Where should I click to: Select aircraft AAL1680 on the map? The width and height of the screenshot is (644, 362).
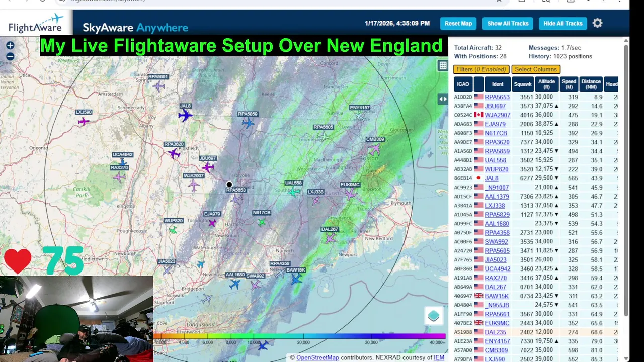click(234, 284)
